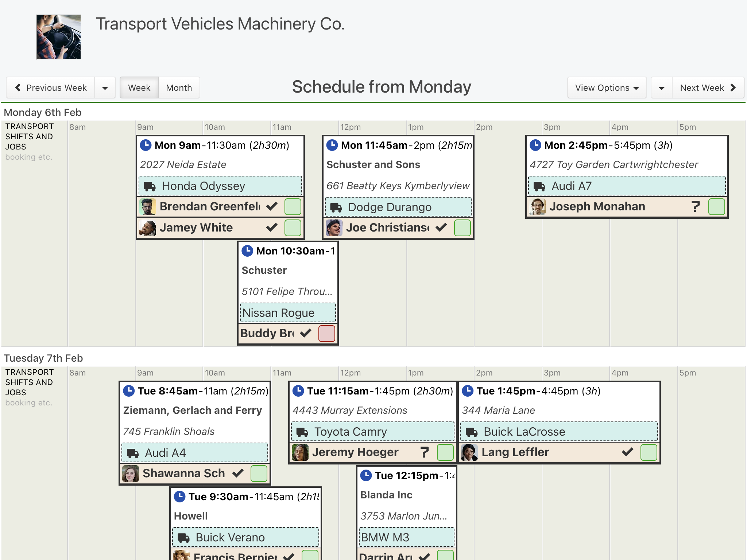
Task: Click the checkmark beside Jamey White
Action: tap(272, 227)
